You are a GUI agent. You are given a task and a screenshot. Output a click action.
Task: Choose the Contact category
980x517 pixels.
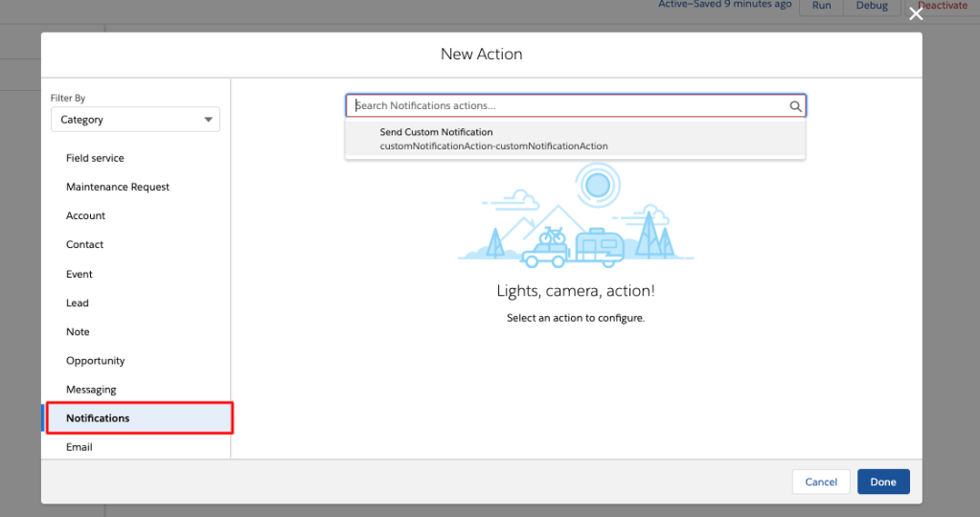(84, 244)
